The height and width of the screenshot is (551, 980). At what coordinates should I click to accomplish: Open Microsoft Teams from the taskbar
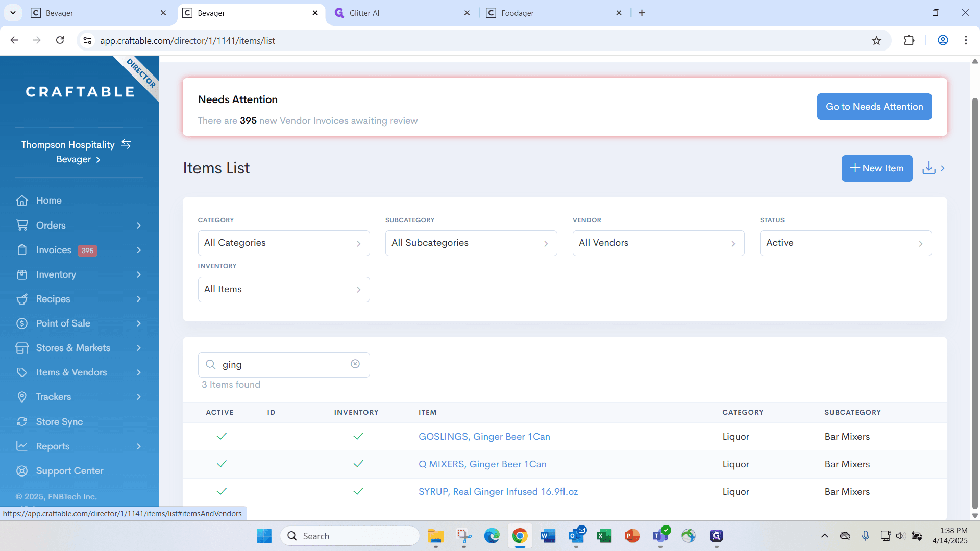pyautogui.click(x=660, y=536)
